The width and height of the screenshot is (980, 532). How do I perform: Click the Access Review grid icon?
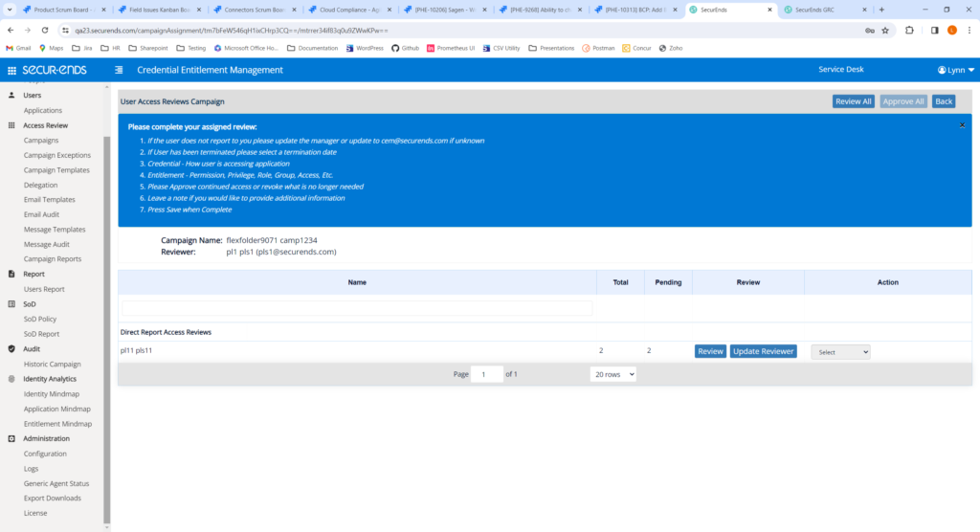[x=11, y=125]
